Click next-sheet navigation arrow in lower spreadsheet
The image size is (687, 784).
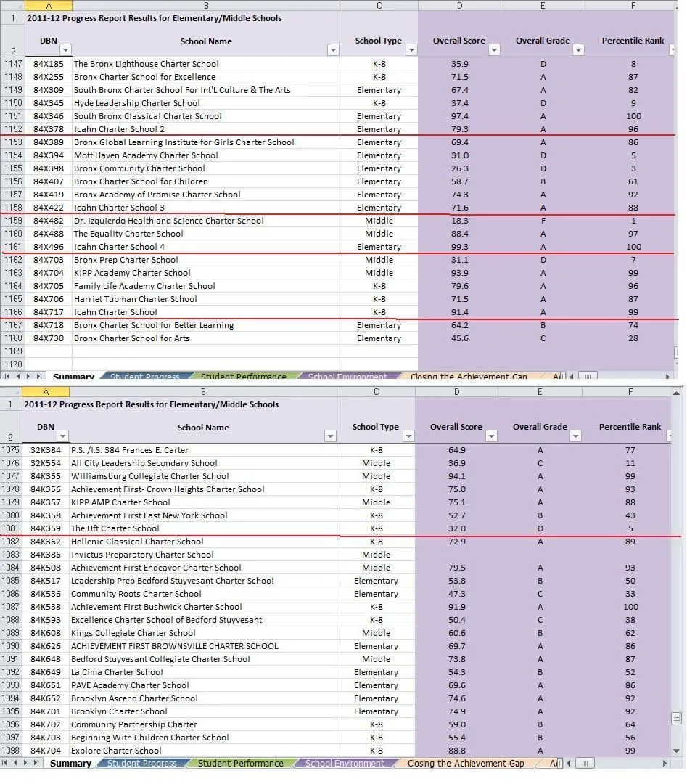27,764
